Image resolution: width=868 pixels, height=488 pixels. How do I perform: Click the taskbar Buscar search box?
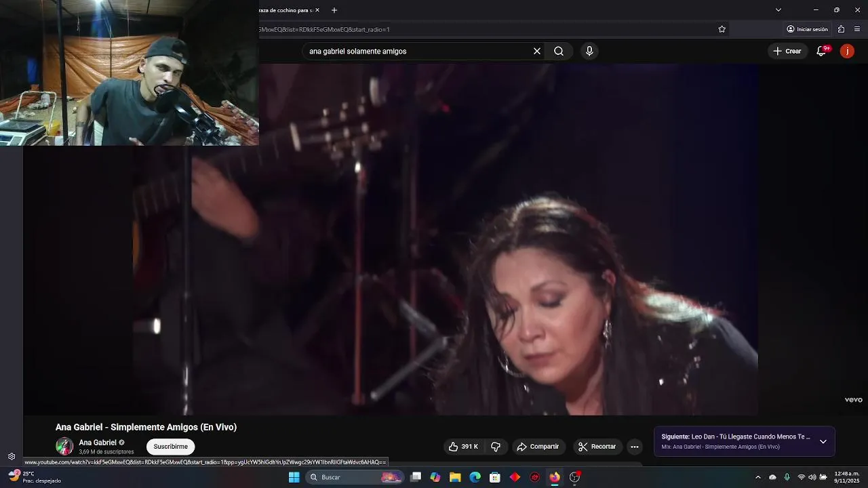[355, 477]
